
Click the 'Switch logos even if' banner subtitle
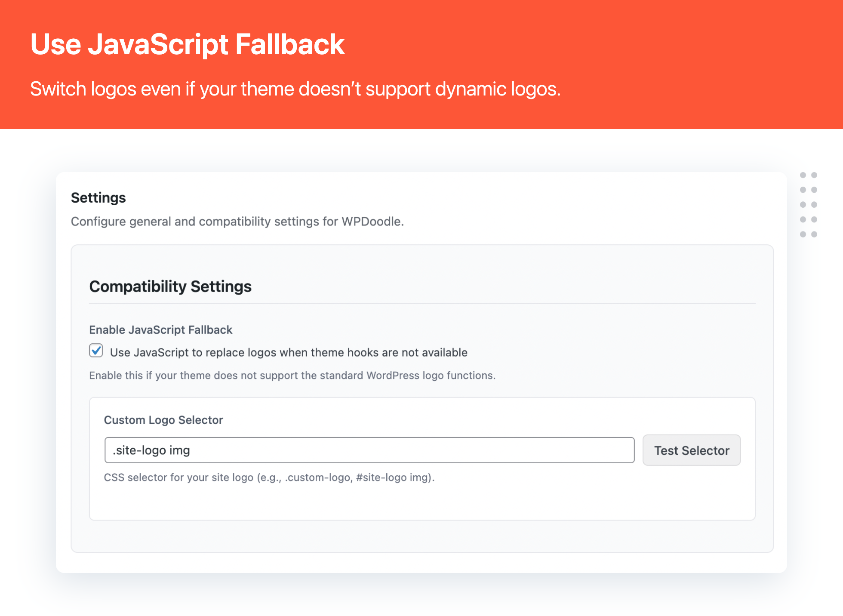pyautogui.click(x=295, y=89)
